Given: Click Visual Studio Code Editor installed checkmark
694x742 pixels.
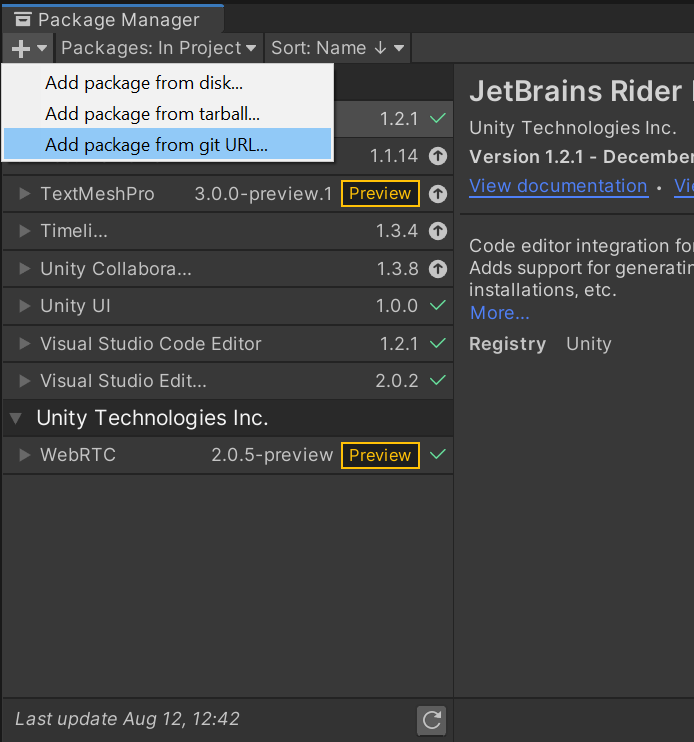Looking at the screenshot, I should pos(438,343).
